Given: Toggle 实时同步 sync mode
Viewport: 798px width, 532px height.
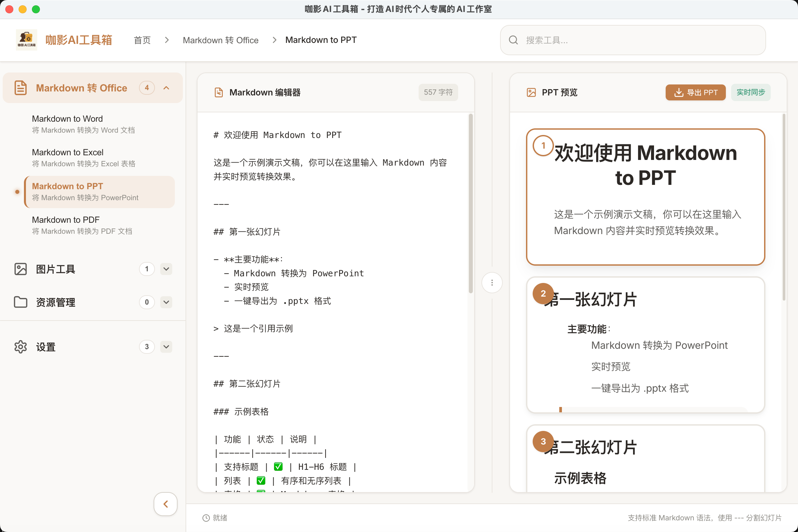Looking at the screenshot, I should point(750,92).
